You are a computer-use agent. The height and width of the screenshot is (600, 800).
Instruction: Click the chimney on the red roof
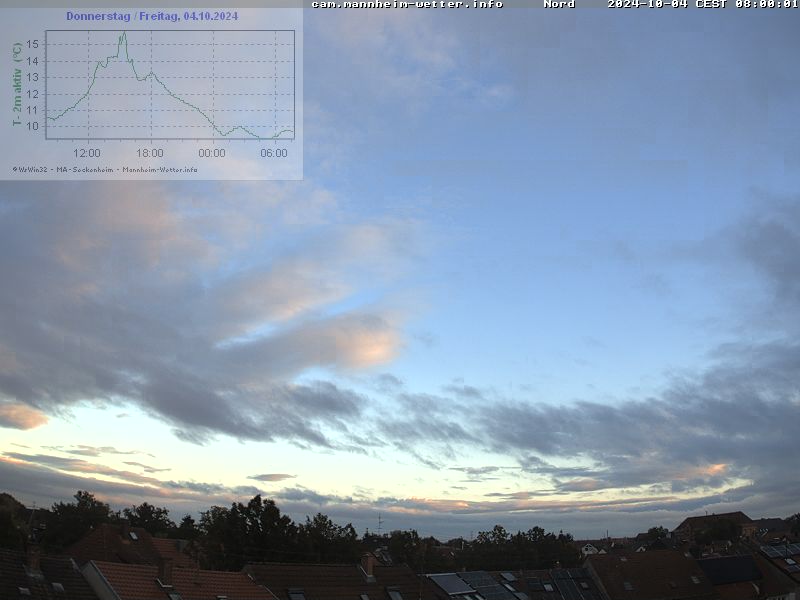[367, 565]
